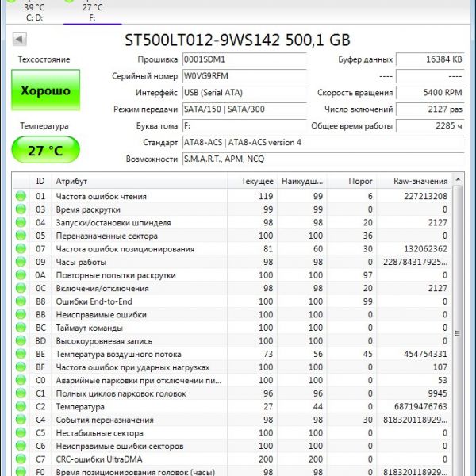This screenshot has height=476, width=476.
Task: Click status dot for C5 Нестабильные сектора
Action: click(21, 432)
